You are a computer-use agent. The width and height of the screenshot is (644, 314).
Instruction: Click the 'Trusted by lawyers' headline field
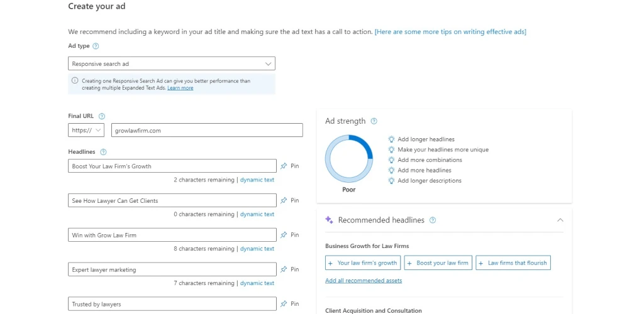coord(172,304)
